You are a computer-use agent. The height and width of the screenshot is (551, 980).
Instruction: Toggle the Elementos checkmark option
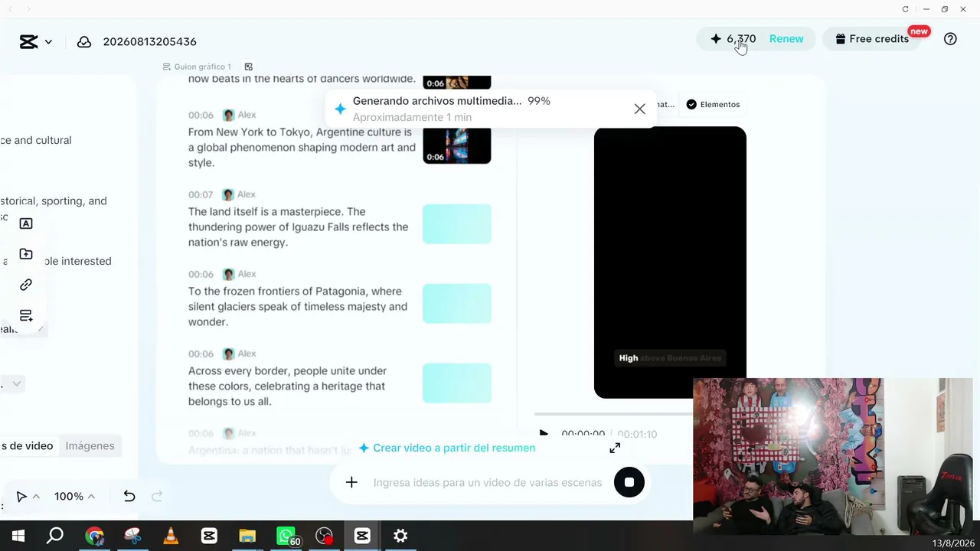pos(713,105)
